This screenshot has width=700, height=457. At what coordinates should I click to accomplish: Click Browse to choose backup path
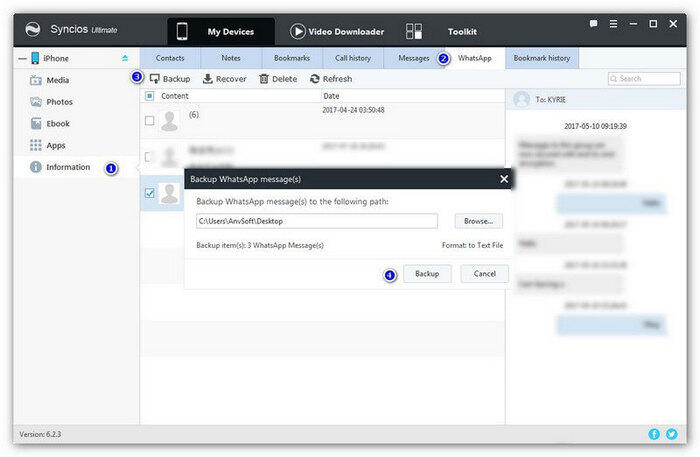[x=478, y=221]
